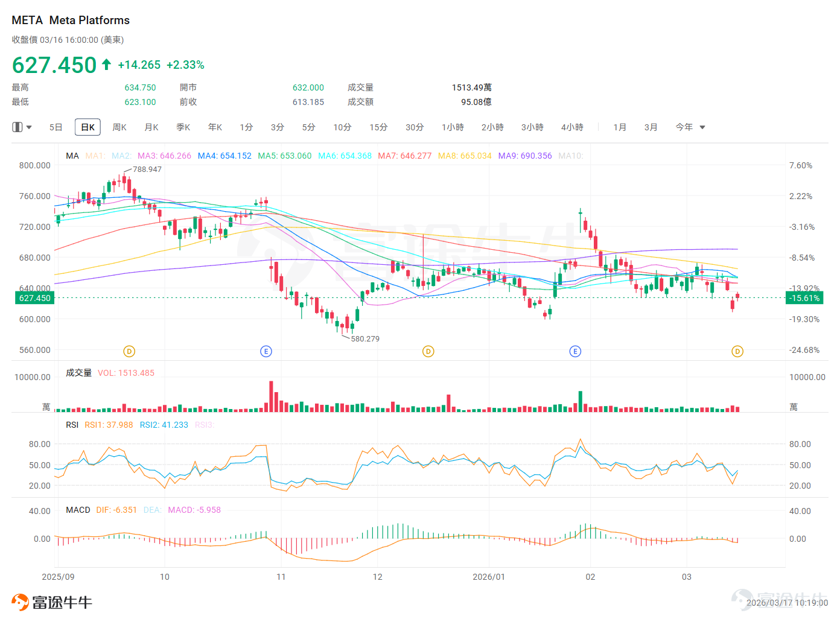Switch to the 10分 interval

click(343, 127)
